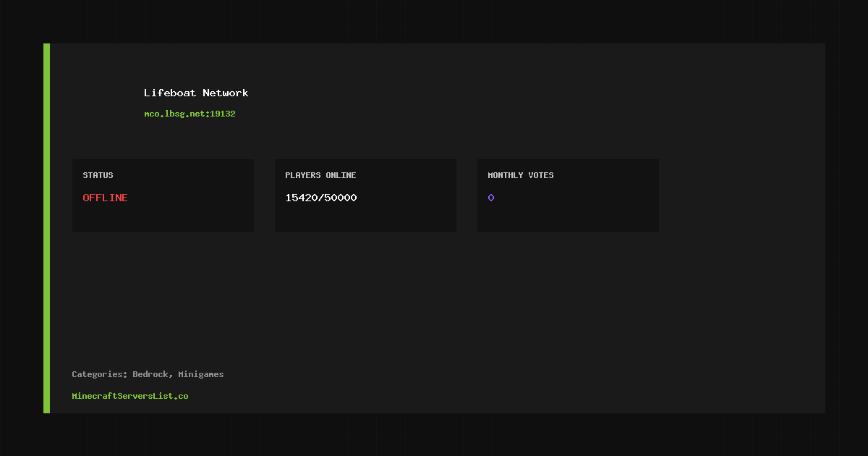The height and width of the screenshot is (456, 868).
Task: Click the purple monthly votes value
Action: tap(491, 198)
